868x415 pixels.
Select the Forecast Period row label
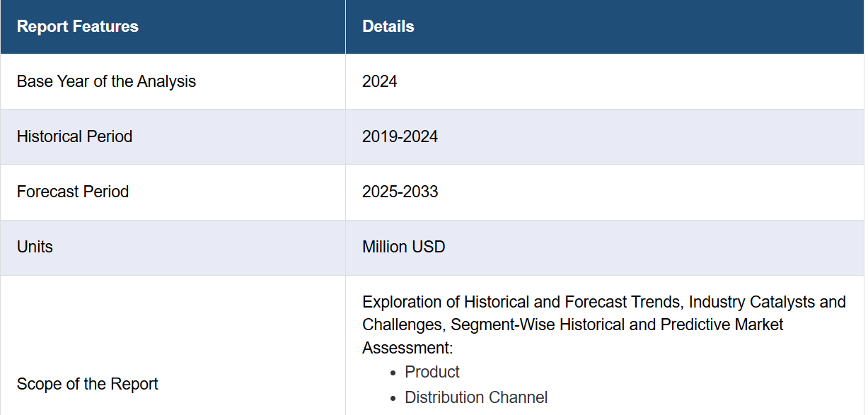[73, 192]
